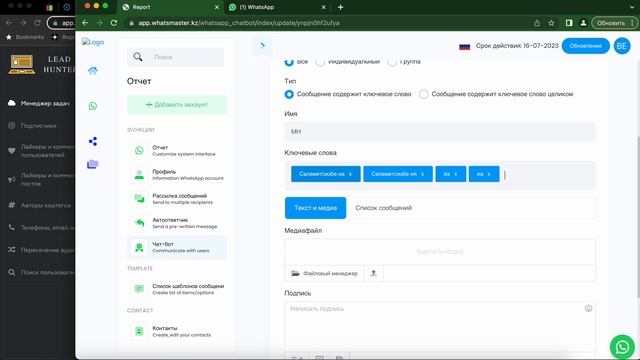Click the Russian flag language icon
640x360 pixels.
464,47
